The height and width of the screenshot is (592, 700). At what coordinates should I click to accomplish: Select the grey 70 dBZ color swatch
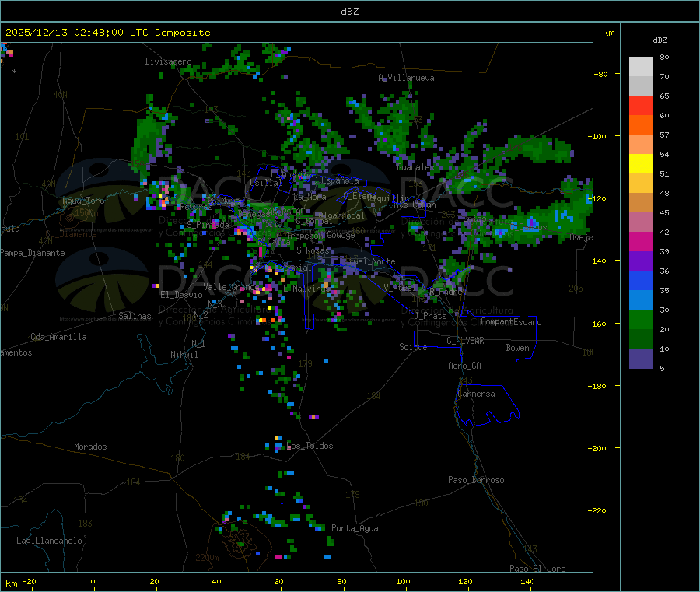(x=641, y=86)
